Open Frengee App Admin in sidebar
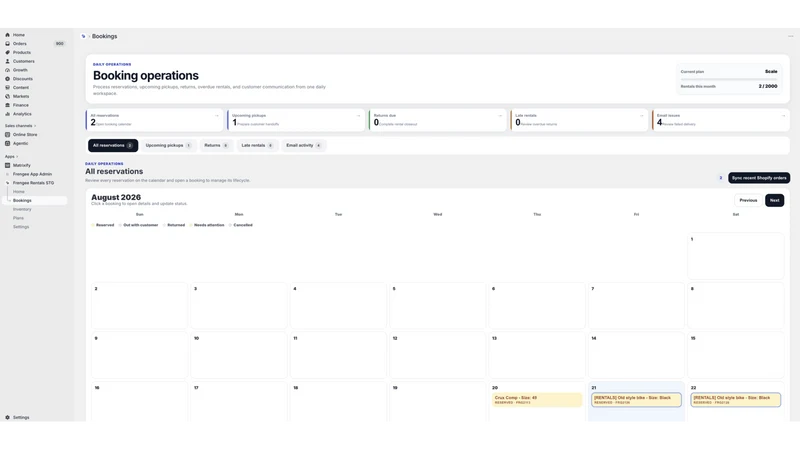 point(32,174)
